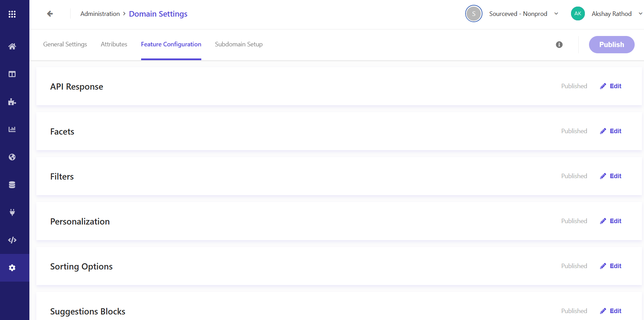This screenshot has height=320, width=644.
Task: Go to Home via sidebar icon
Action: (x=12, y=46)
